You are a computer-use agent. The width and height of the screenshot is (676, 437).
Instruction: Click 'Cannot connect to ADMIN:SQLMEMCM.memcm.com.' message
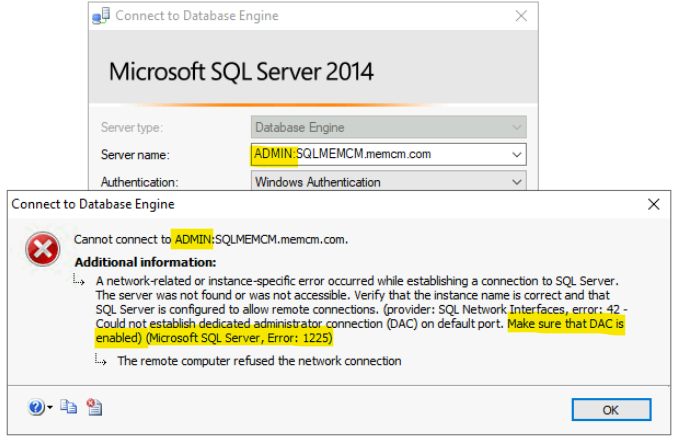(211, 239)
